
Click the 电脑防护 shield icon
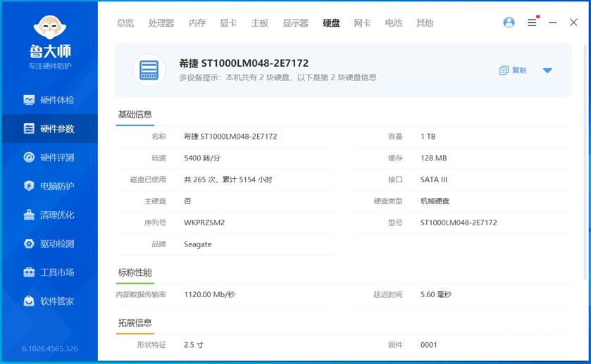29,186
